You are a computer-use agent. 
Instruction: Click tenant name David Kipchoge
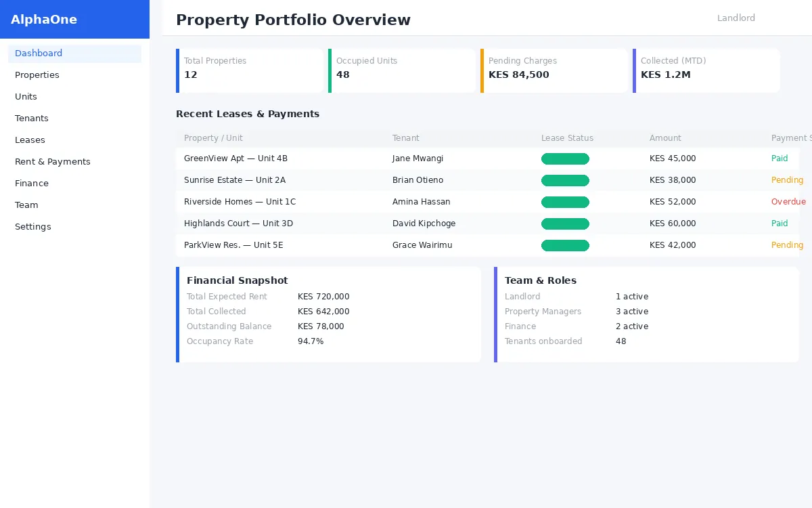click(424, 224)
